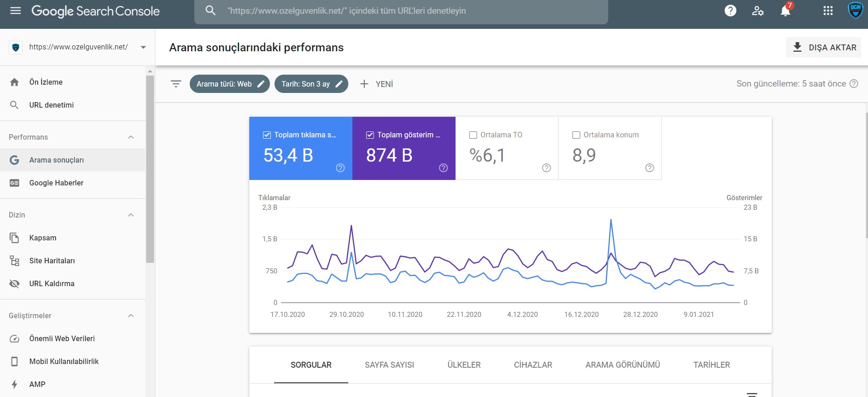The width and height of the screenshot is (868, 397).
Task: Click the Google G icon for Arama sonuçları
Action: 15,160
